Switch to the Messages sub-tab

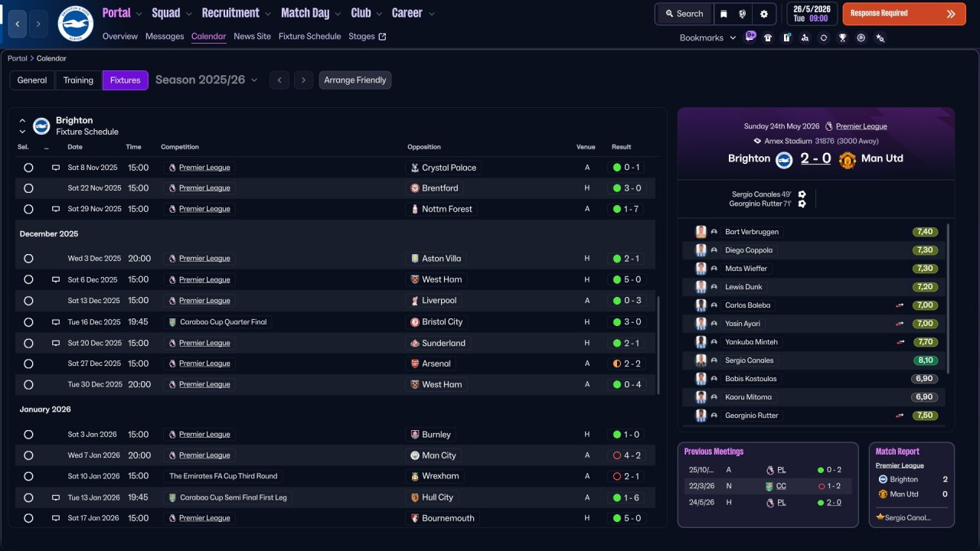[x=165, y=36]
